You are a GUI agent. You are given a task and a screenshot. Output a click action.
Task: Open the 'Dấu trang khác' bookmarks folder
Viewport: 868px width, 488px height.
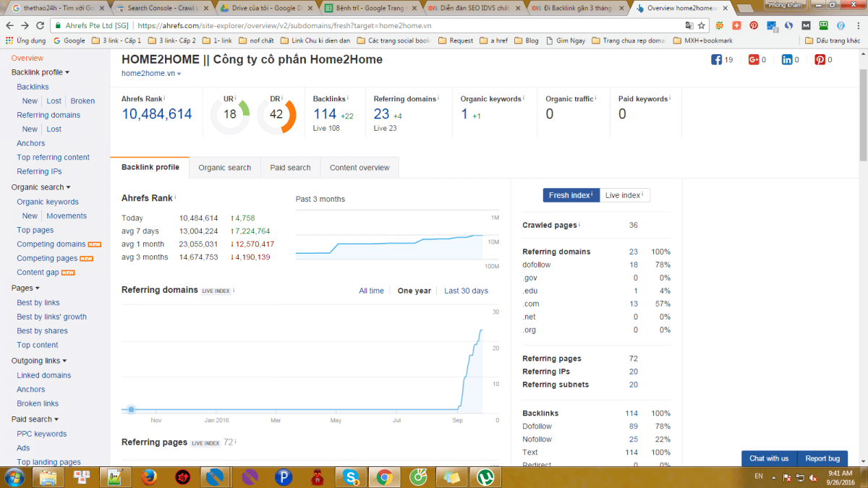(x=833, y=40)
